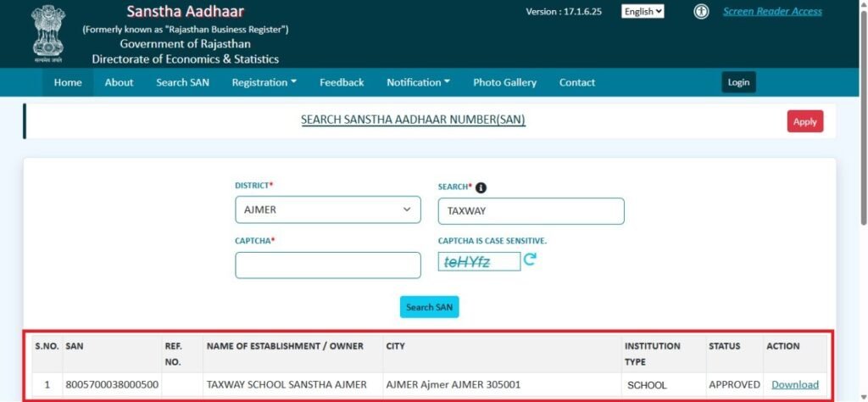Click the Government of India emblem logo
Screen dimensions: 868x402
click(x=48, y=33)
